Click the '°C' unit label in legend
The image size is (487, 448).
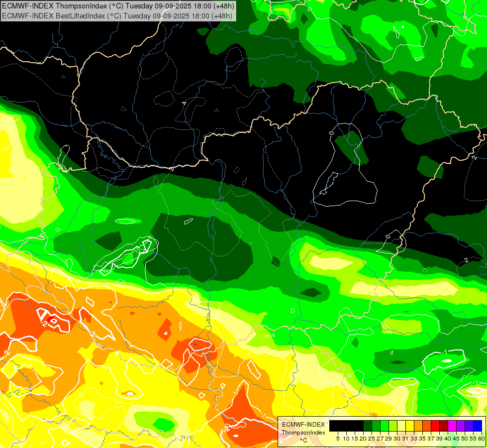(304, 441)
